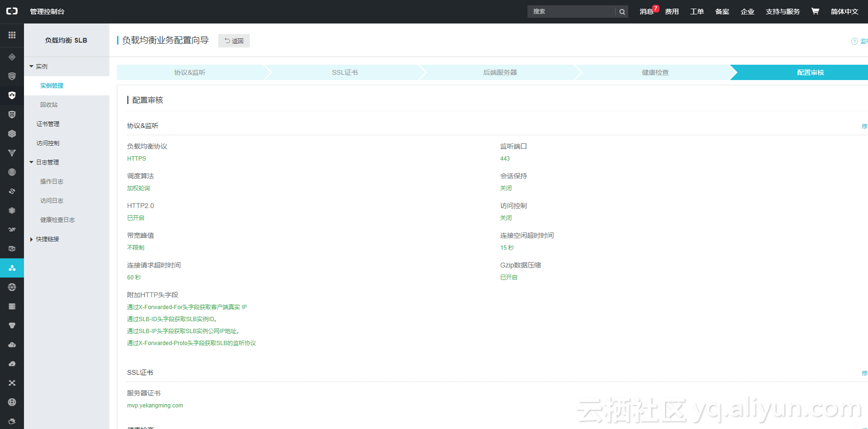
Task: Click the SLB-ID header field line
Action: coord(172,319)
